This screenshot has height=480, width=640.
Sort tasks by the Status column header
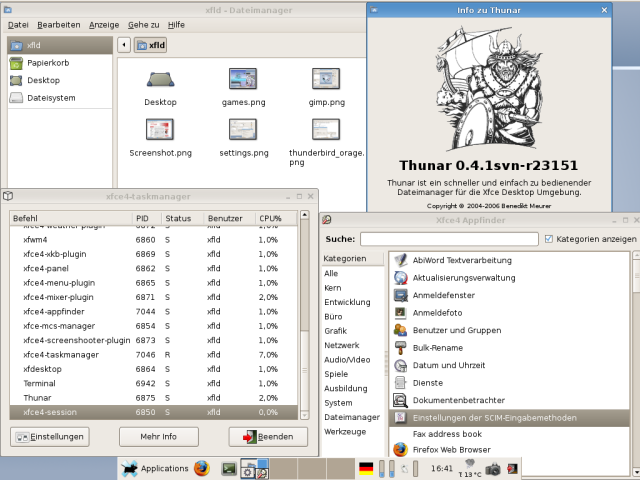(182, 218)
